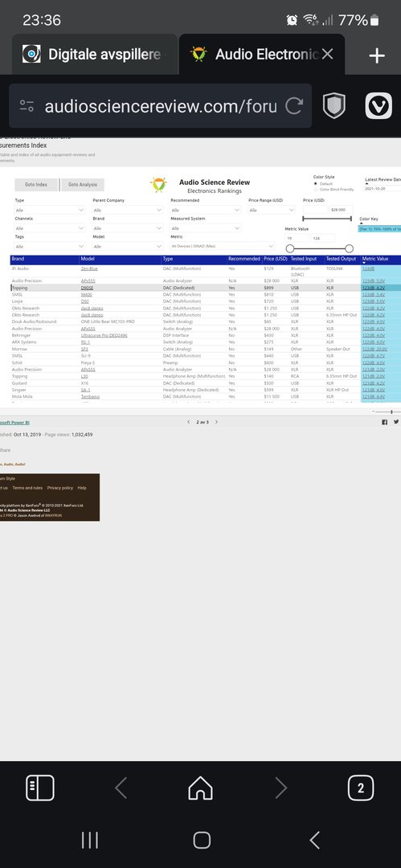Click the Price (USD) range slider
Screen dimensions: 401x868
pos(327,219)
